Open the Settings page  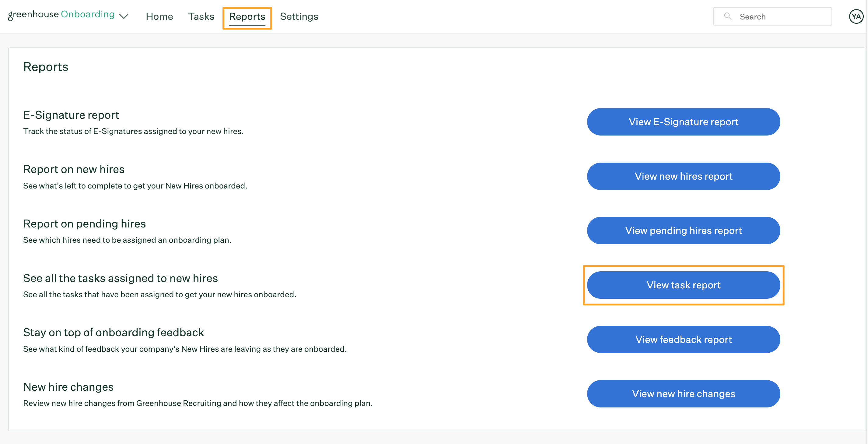[299, 16]
